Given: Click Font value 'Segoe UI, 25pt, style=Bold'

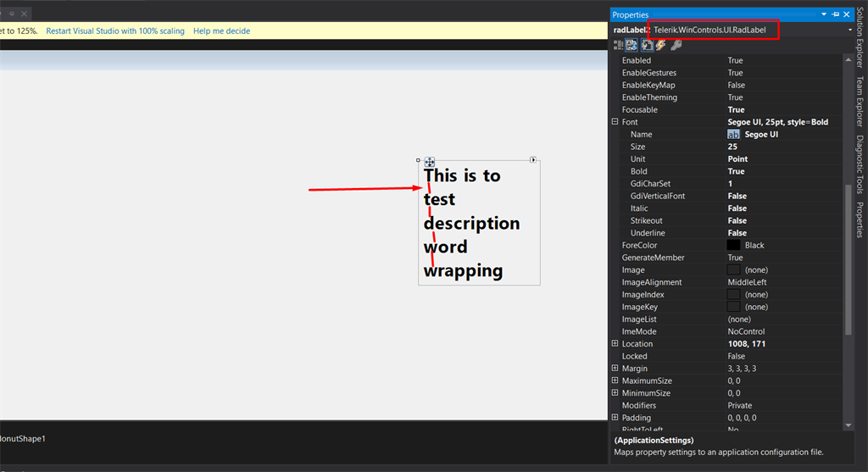Looking at the screenshot, I should point(778,122).
